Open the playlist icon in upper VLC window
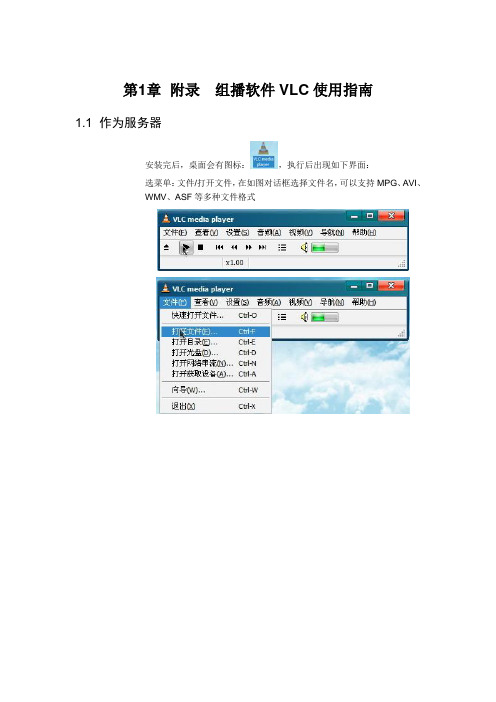Viewport: 496px width, 702px height. point(282,247)
